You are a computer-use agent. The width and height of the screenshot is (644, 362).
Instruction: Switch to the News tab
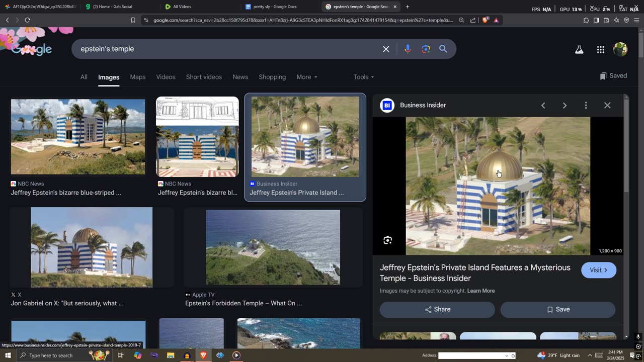[x=240, y=77]
